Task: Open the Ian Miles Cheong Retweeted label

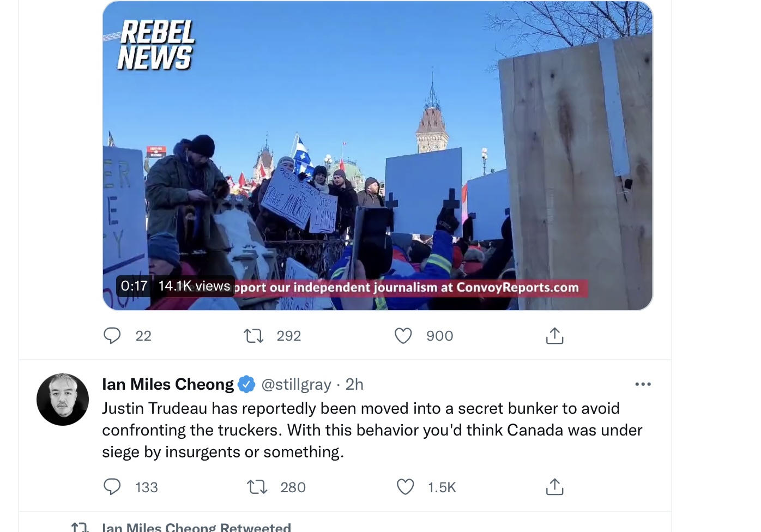Action: (196, 527)
